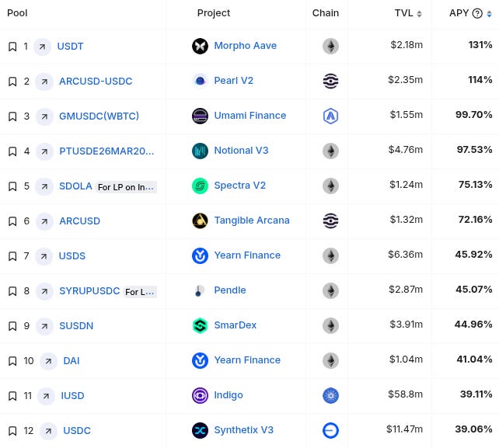
Task: Open Yearn Finance link in DAI row
Action: (x=247, y=360)
